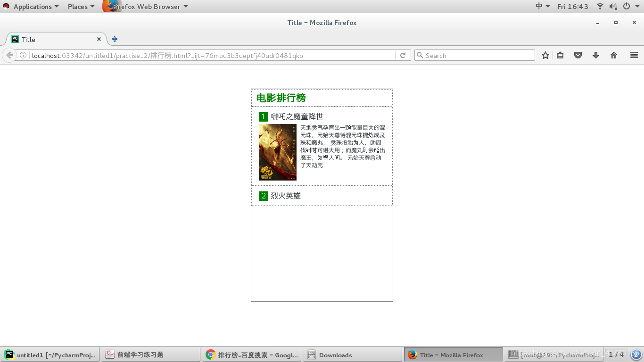Switch to the Downloads taskbar window
The width and height of the screenshot is (644, 362).
tap(352, 355)
